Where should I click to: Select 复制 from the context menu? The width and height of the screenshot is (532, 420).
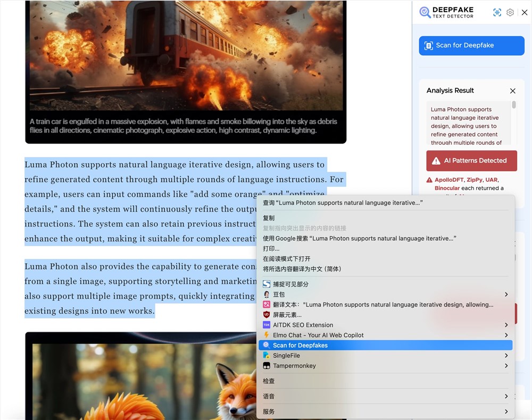385,218
